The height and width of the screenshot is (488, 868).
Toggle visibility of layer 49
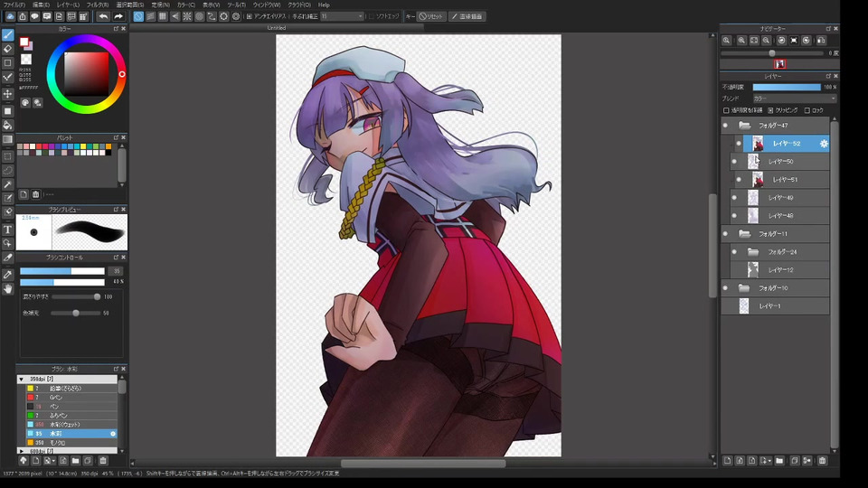(734, 198)
